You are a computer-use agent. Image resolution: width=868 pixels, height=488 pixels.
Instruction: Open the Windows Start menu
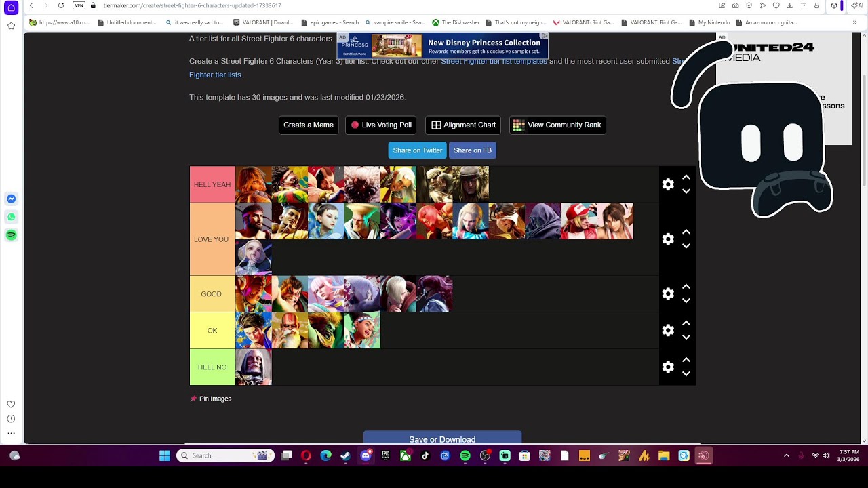(x=165, y=455)
